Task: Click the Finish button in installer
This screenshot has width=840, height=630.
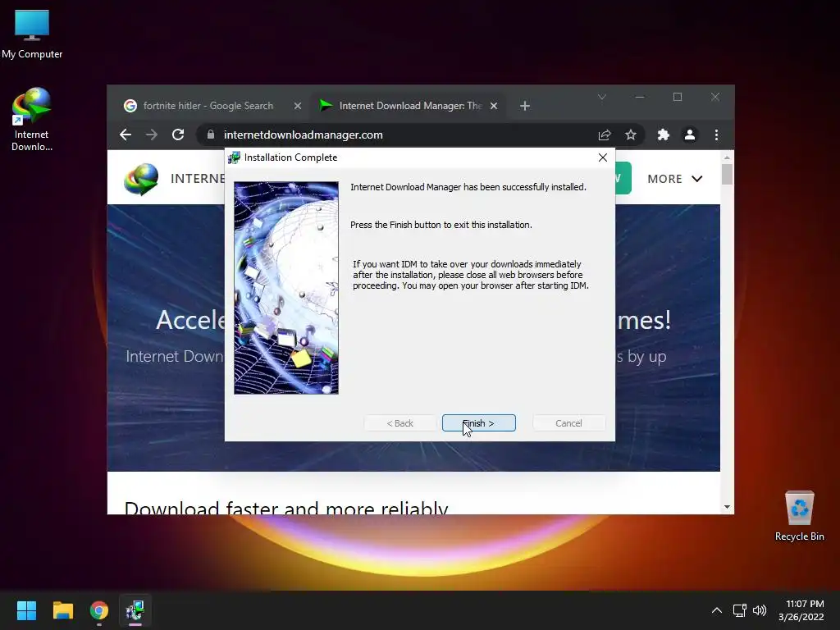Action: tap(478, 423)
